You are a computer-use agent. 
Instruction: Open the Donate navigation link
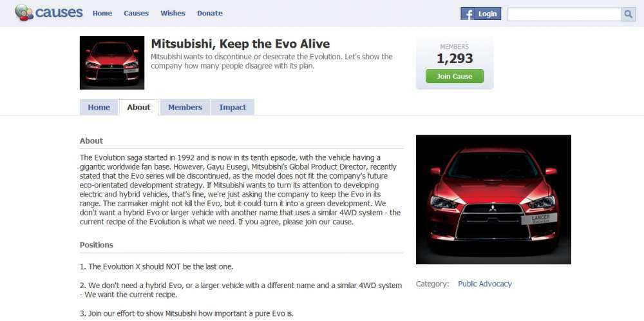point(210,13)
